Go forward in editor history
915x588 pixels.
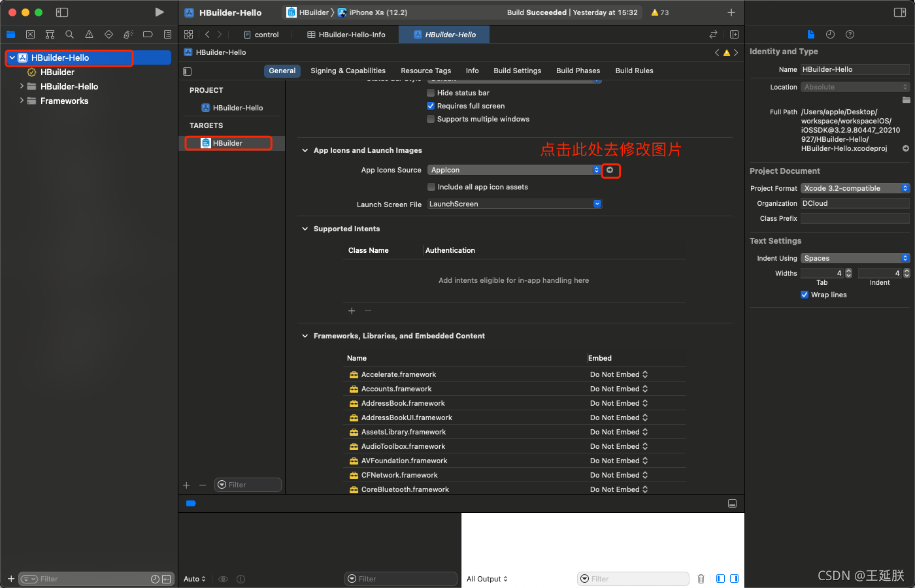[220, 35]
